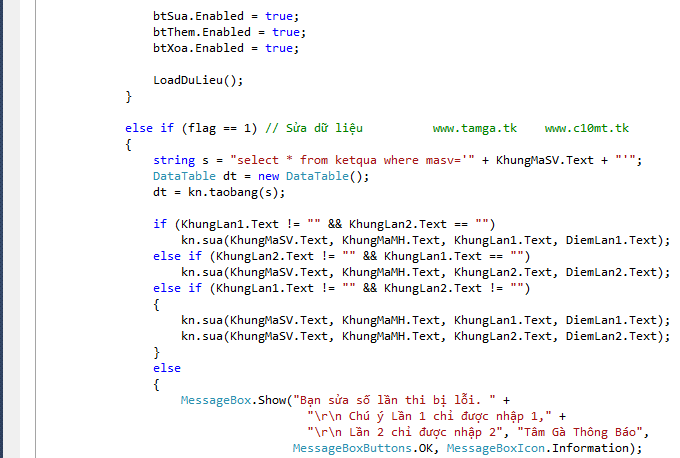Click 'else if (KhungLan2.Text != "" && KhungLan1.Text == "")'

tap(341, 256)
